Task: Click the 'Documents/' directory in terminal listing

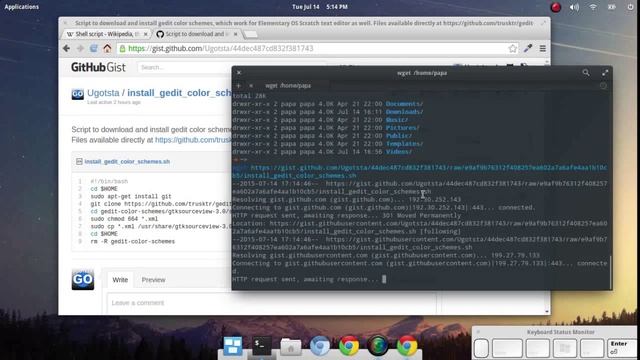Action: point(404,104)
